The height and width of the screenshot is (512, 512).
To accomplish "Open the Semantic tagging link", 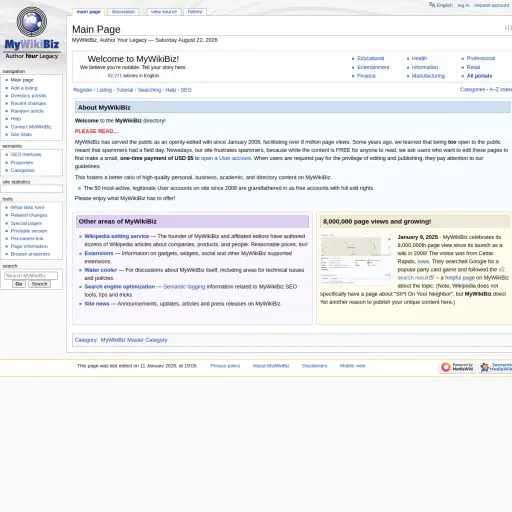I will pyautogui.click(x=184, y=287).
